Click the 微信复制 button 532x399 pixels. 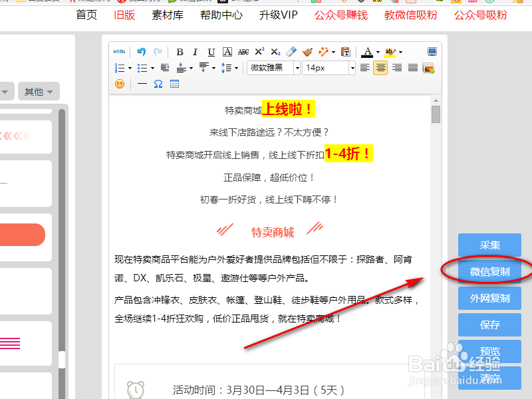(x=489, y=271)
